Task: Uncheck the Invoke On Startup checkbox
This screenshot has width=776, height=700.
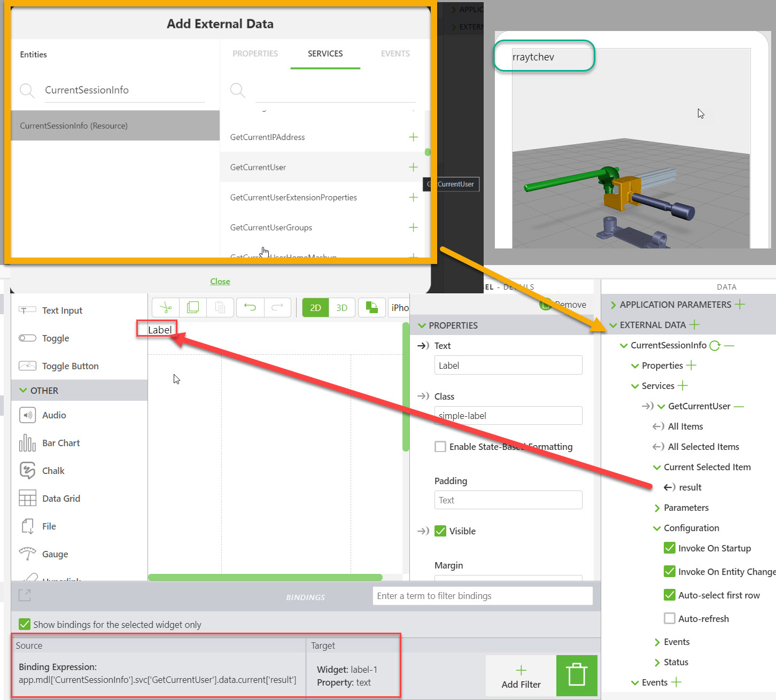Action: tap(669, 548)
